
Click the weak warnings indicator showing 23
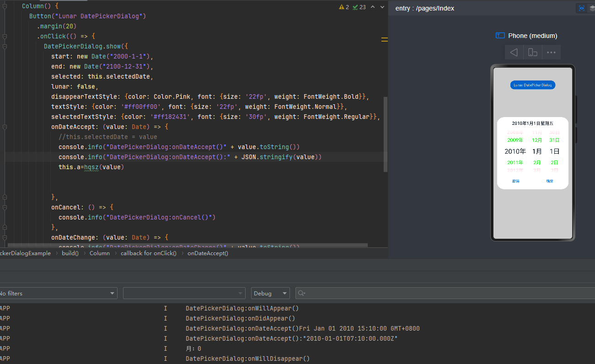pos(359,7)
